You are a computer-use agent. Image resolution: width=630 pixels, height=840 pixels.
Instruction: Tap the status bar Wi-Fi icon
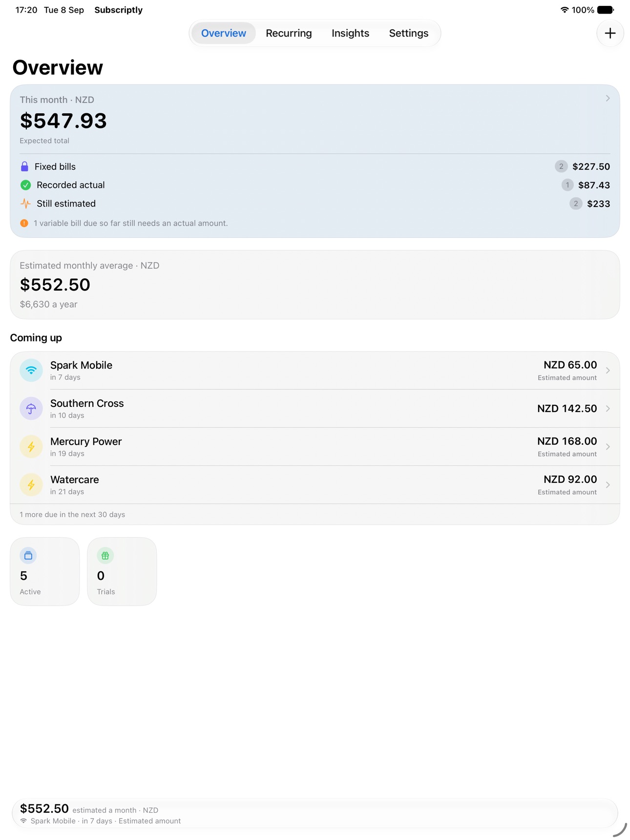coord(565,10)
